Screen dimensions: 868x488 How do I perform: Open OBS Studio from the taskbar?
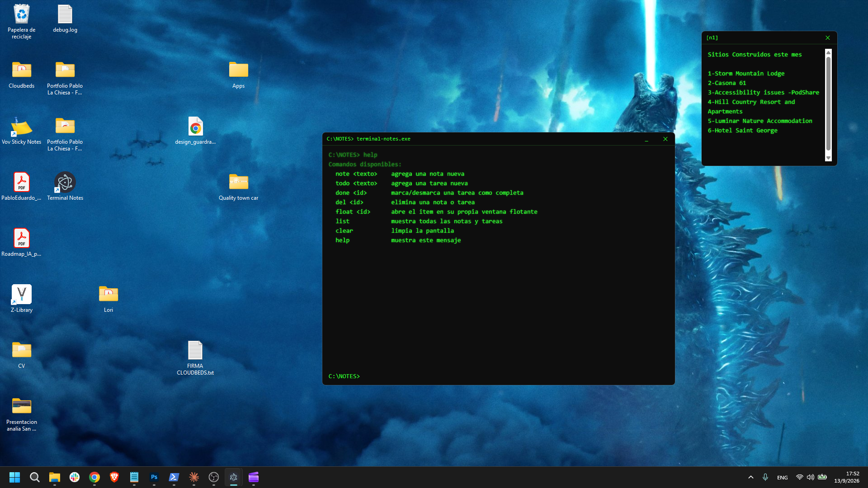214,477
